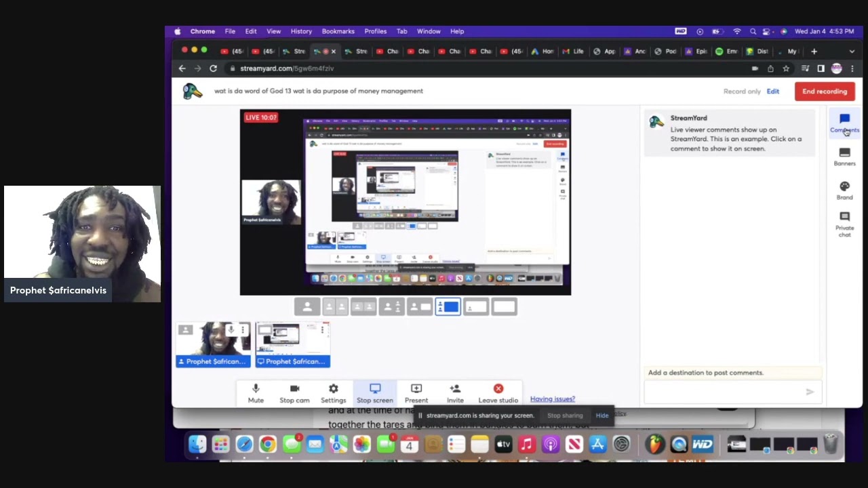The height and width of the screenshot is (488, 868).
Task: Open screen-share card's three-dot options
Action: tap(323, 330)
